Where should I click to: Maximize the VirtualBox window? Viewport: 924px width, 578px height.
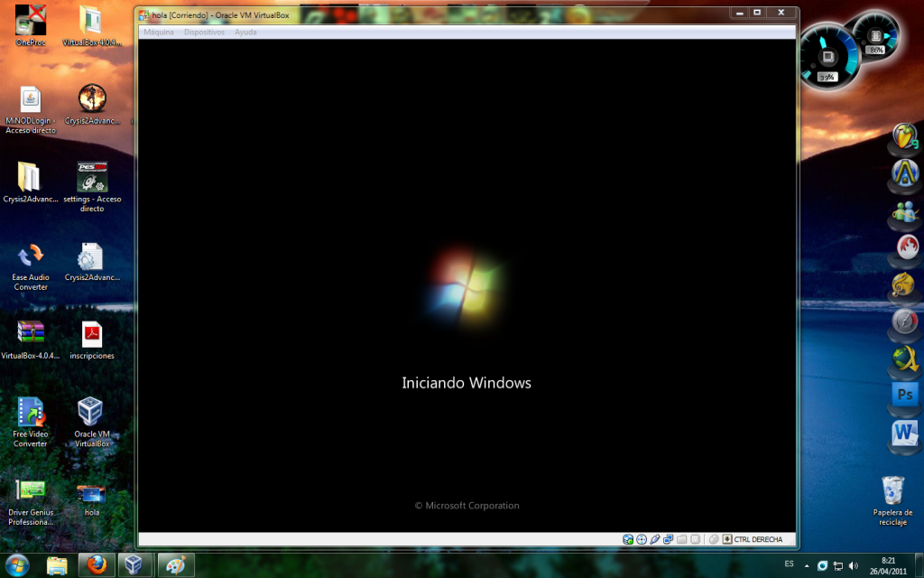click(x=757, y=13)
